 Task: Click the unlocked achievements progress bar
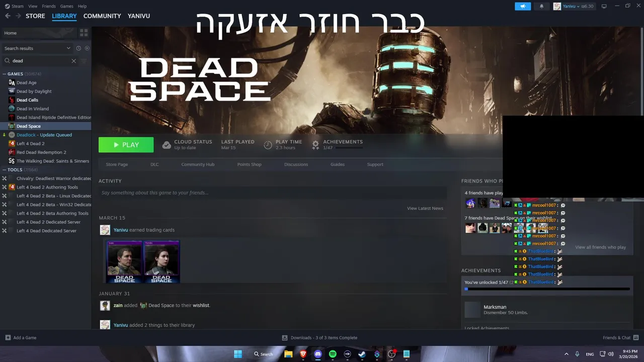(x=547, y=289)
